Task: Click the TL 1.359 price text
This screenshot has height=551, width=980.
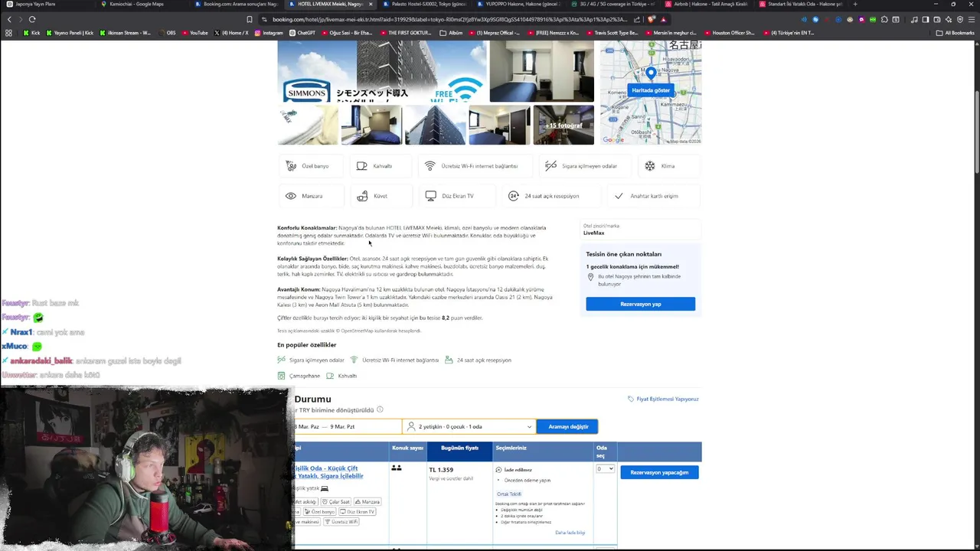Action: pos(441,470)
